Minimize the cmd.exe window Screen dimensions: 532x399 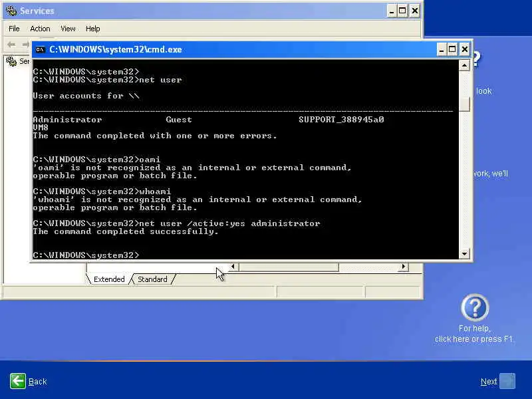click(x=441, y=49)
